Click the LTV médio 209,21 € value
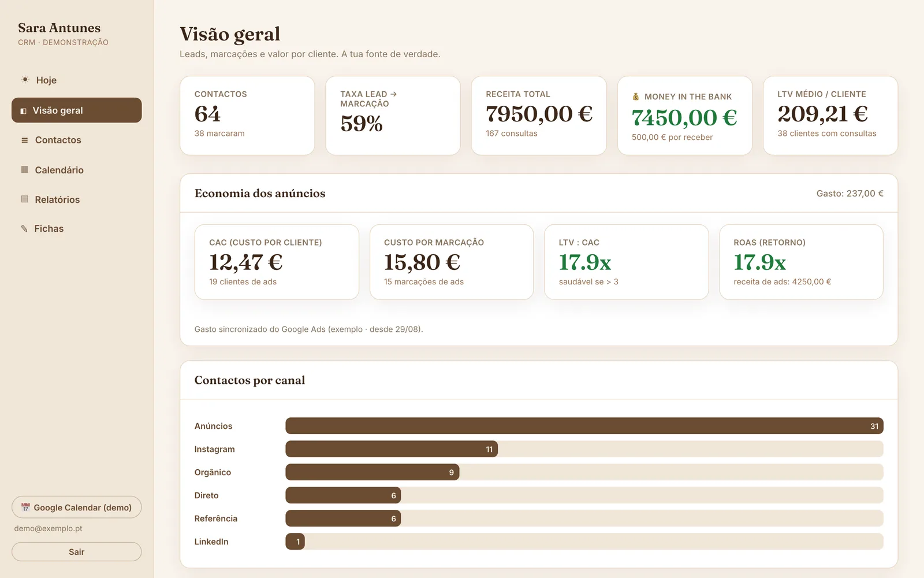 pyautogui.click(x=822, y=114)
